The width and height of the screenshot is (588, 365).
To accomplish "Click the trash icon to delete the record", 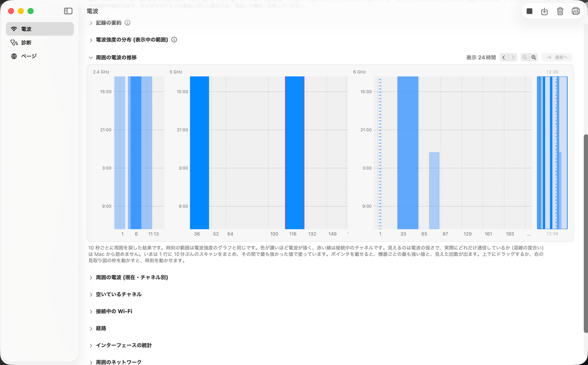I will click(x=560, y=11).
